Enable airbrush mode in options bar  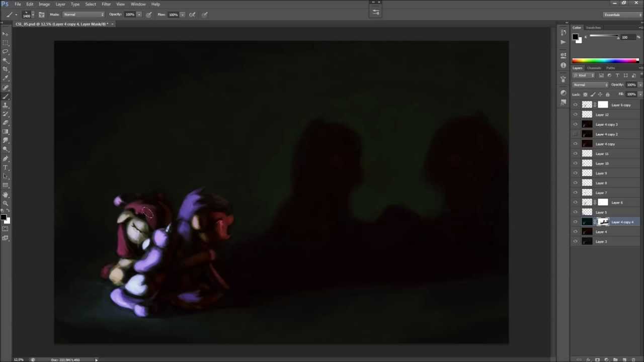click(x=192, y=15)
